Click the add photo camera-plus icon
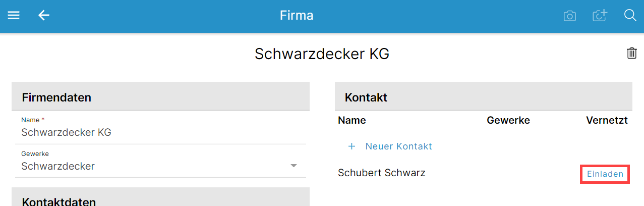This screenshot has height=206, width=644. pyautogui.click(x=599, y=16)
